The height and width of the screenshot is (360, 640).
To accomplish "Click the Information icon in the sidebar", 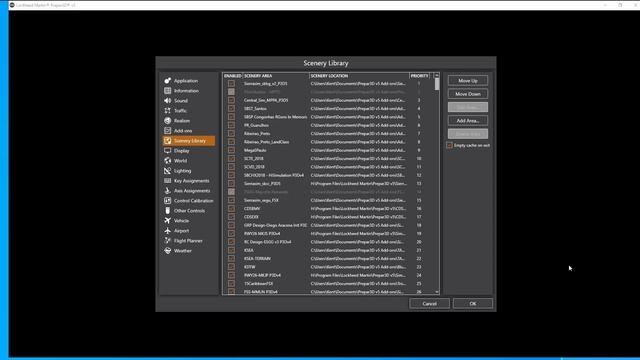I will pos(167,91).
